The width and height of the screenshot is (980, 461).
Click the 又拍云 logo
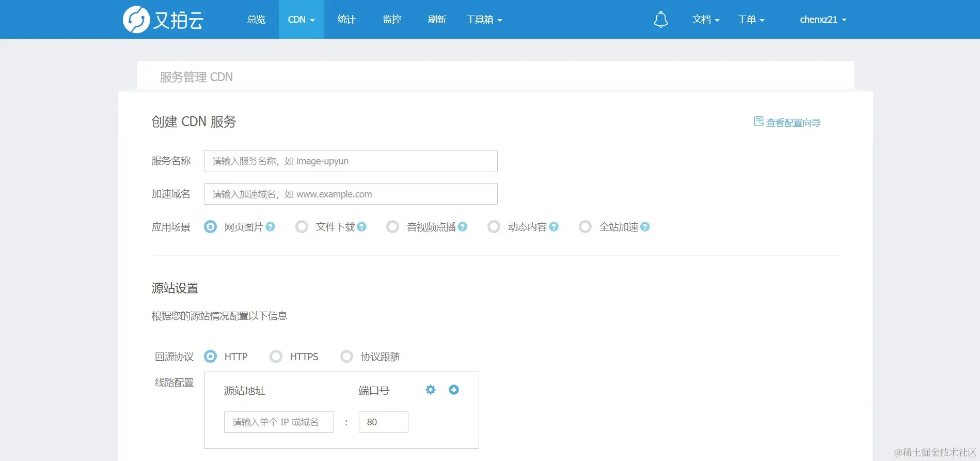[163, 20]
